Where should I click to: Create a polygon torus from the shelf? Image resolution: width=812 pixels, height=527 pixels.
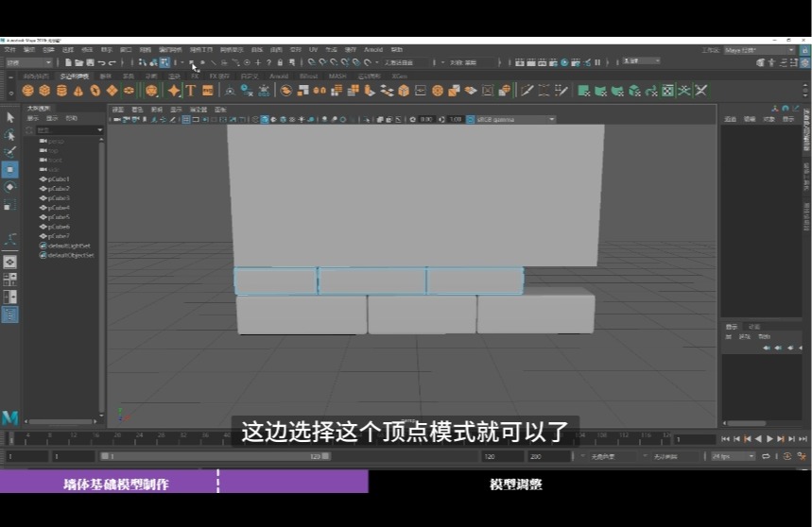(95, 91)
